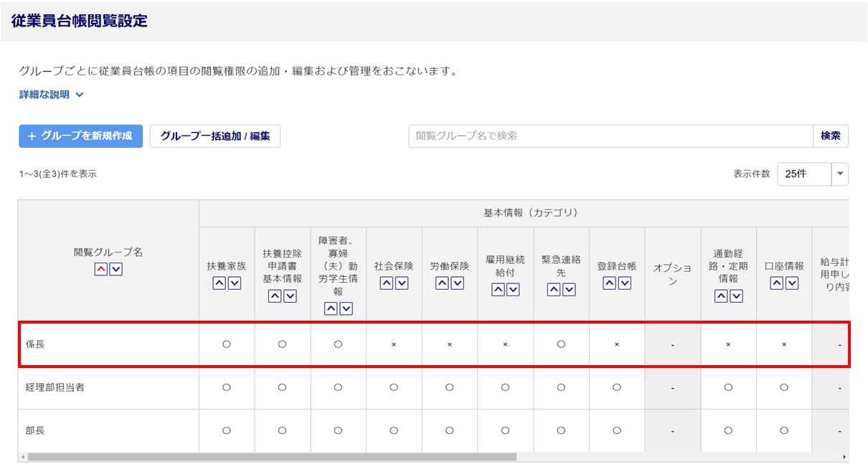Click グループを新規作成 button
868x472 pixels.
80,136
